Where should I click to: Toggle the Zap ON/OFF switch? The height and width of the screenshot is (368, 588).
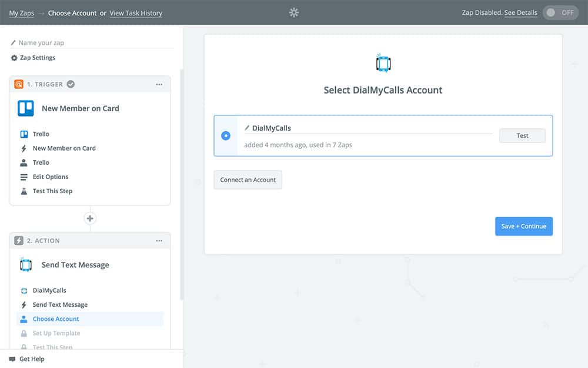point(560,12)
